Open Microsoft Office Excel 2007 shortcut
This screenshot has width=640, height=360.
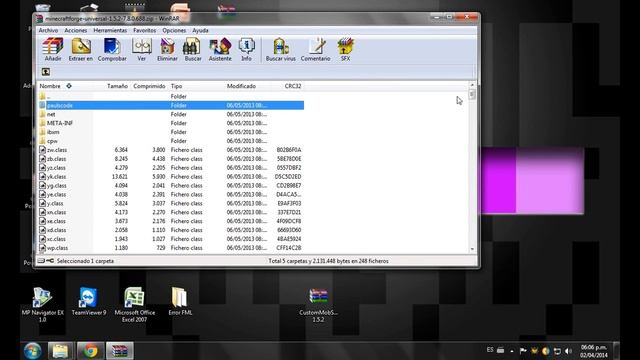point(134,304)
